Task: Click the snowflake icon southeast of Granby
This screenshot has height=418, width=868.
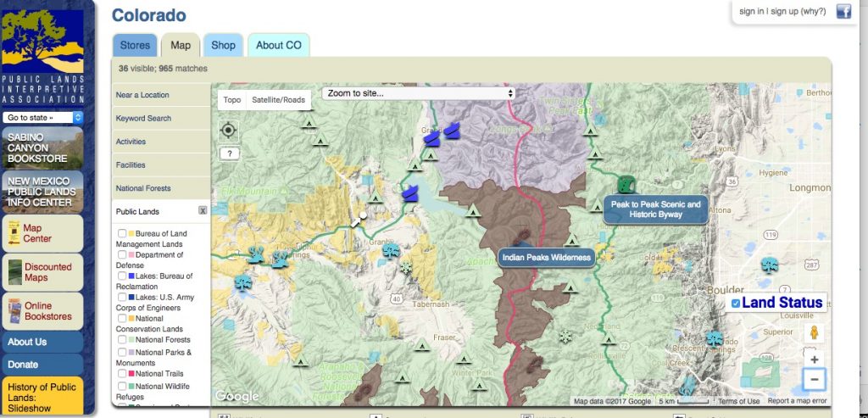Action: point(406,268)
